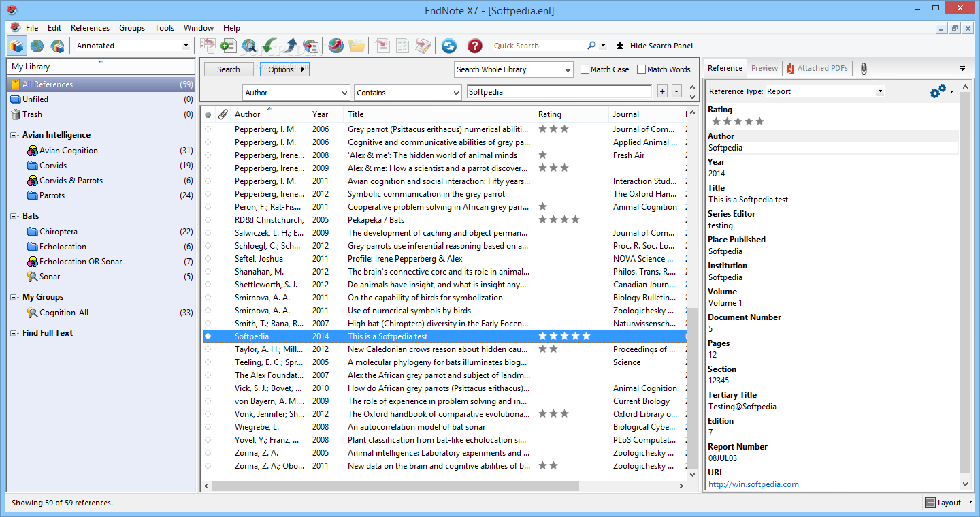980x517 pixels.
Task: Click the Softpedia search term input field
Action: click(x=558, y=91)
